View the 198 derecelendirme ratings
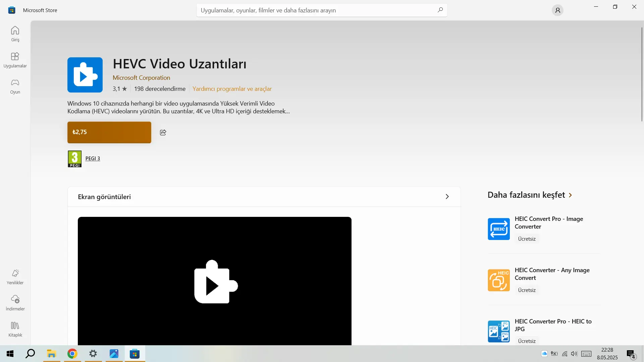This screenshot has width=644, height=362. coord(160,89)
